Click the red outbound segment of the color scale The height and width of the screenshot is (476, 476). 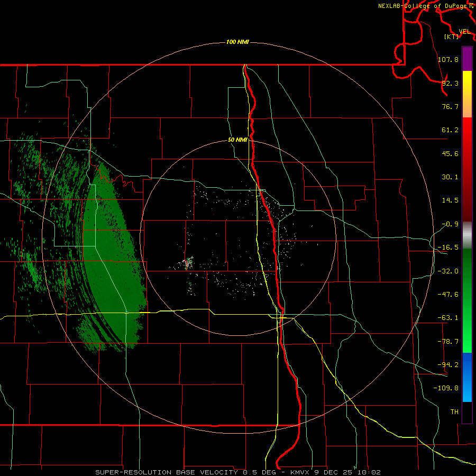coord(467,169)
